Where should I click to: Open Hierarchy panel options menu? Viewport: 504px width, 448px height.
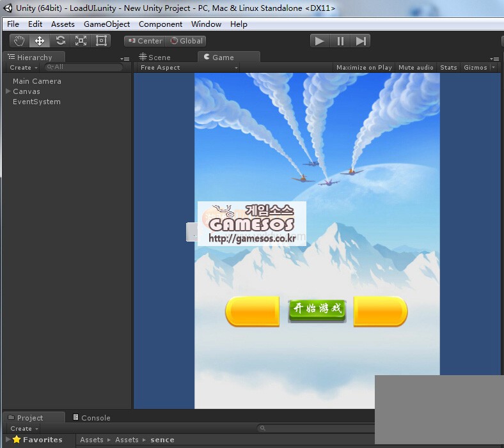pos(125,59)
